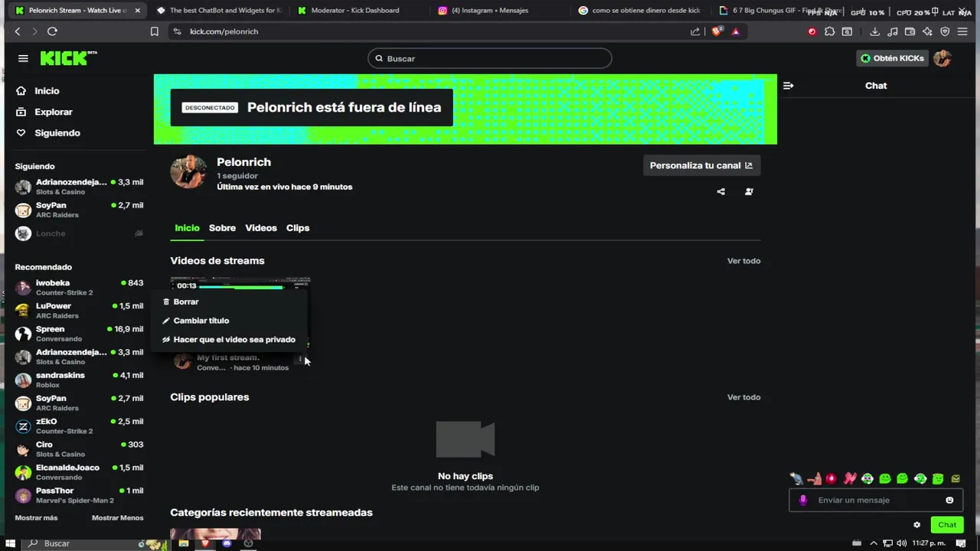Click the share page icon in address bar
This screenshot has height=551, width=980.
click(x=695, y=31)
